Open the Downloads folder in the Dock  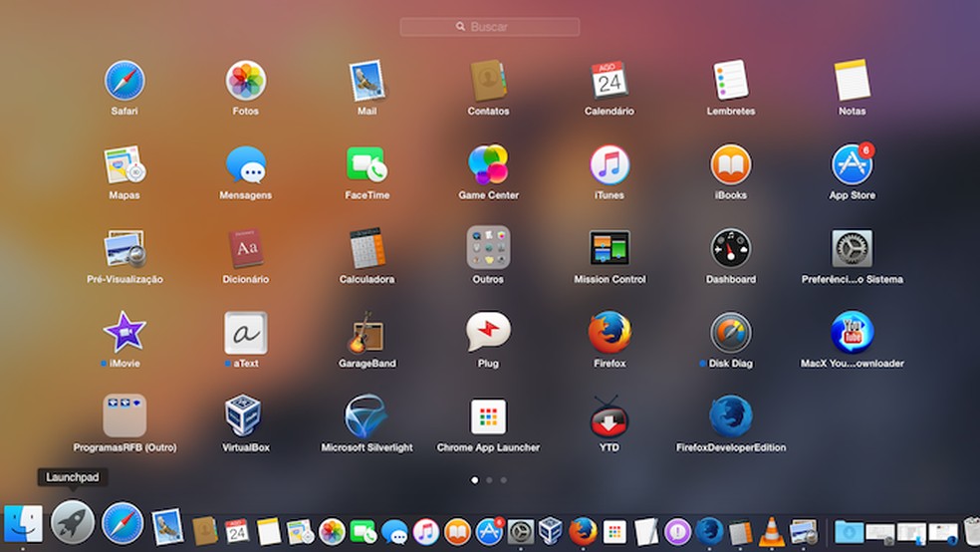click(849, 531)
